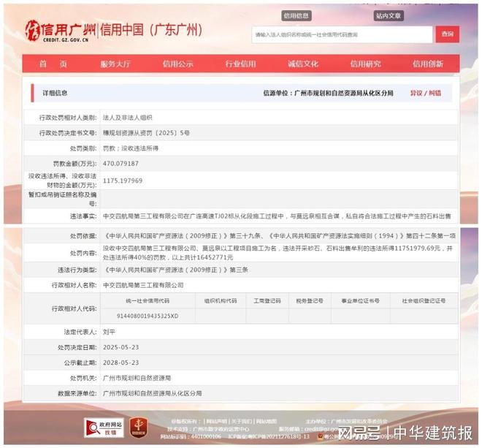Select the penalty type 罚款；没收违法所得
The height and width of the screenshot is (448, 482).
pos(130,148)
